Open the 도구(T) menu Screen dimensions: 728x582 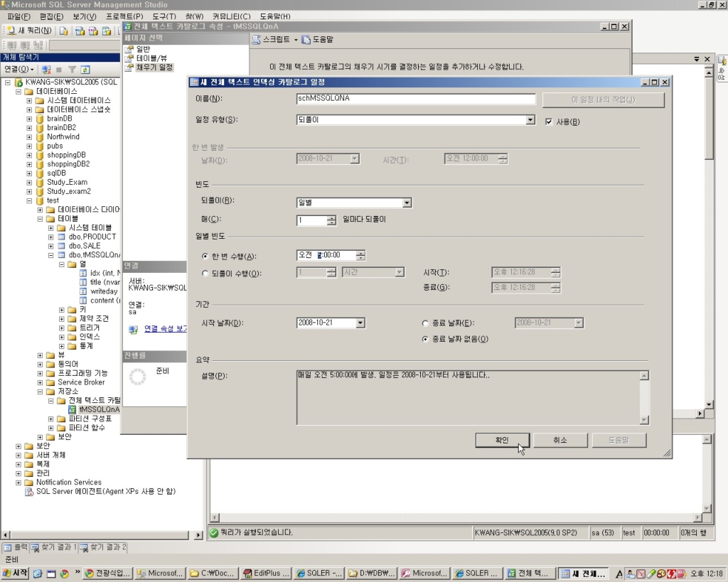(x=164, y=16)
